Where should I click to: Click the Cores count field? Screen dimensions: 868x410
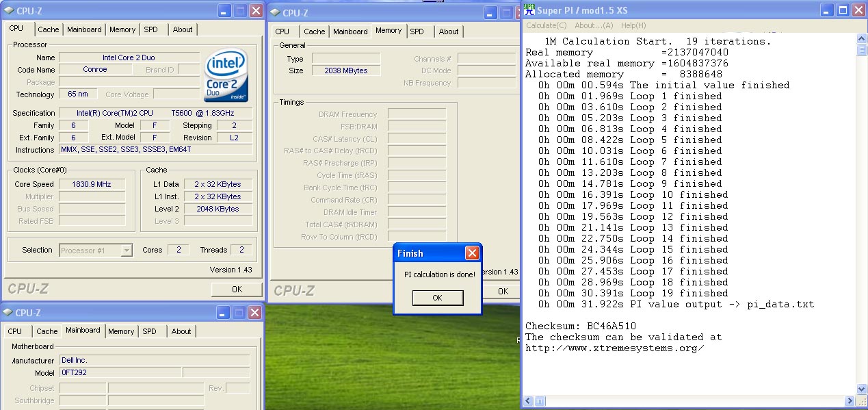(x=179, y=250)
